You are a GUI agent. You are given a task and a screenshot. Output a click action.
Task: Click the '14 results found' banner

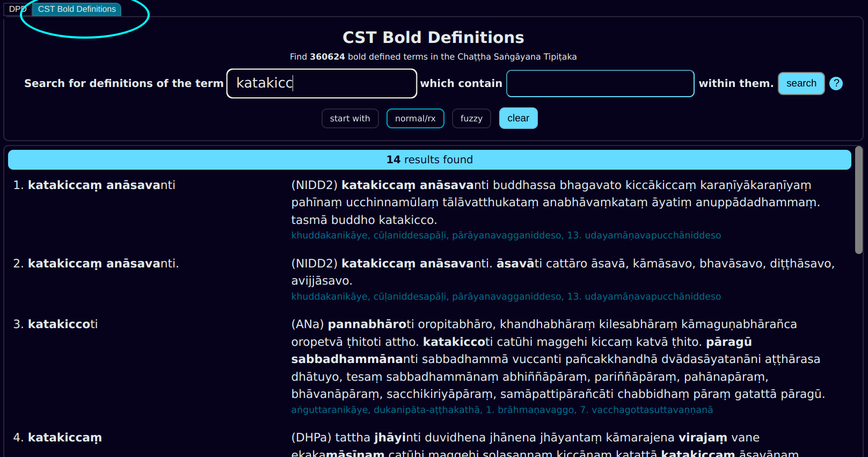click(429, 160)
